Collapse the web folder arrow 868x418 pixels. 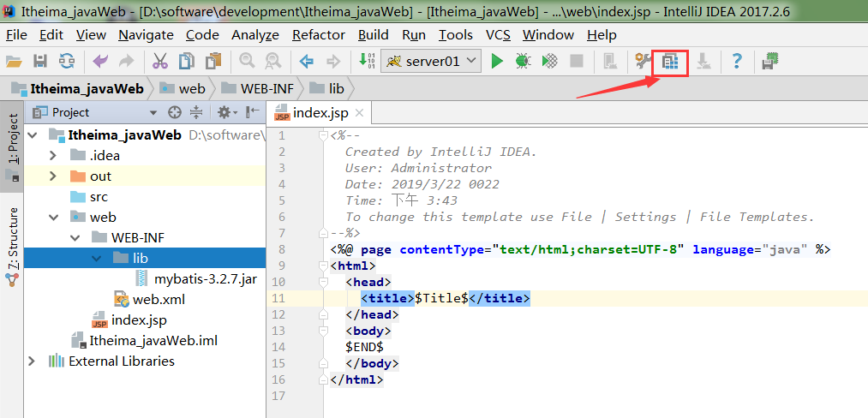(x=54, y=218)
